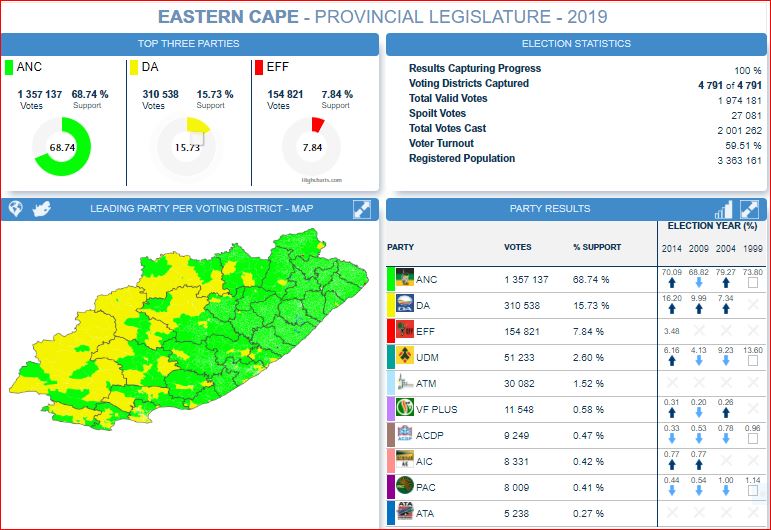The width and height of the screenshot is (771, 530).
Task: Tick the 1999 checkbox in the UDM row
Action: tap(752, 362)
